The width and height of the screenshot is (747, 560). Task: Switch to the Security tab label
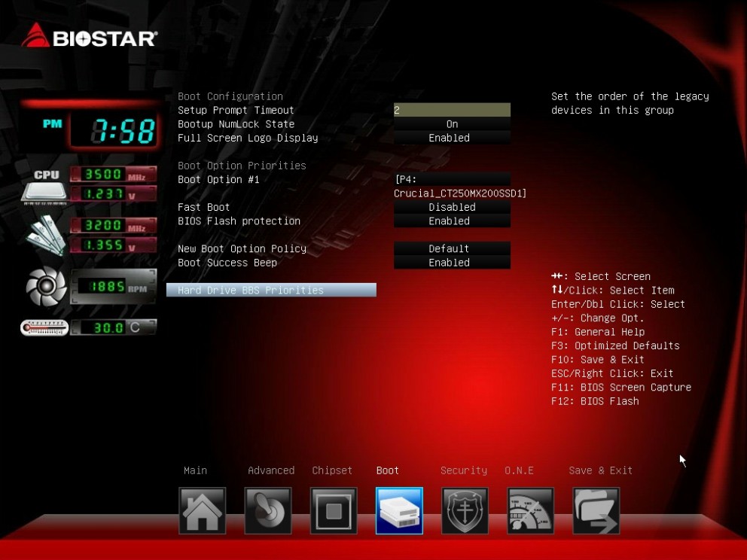tap(463, 470)
